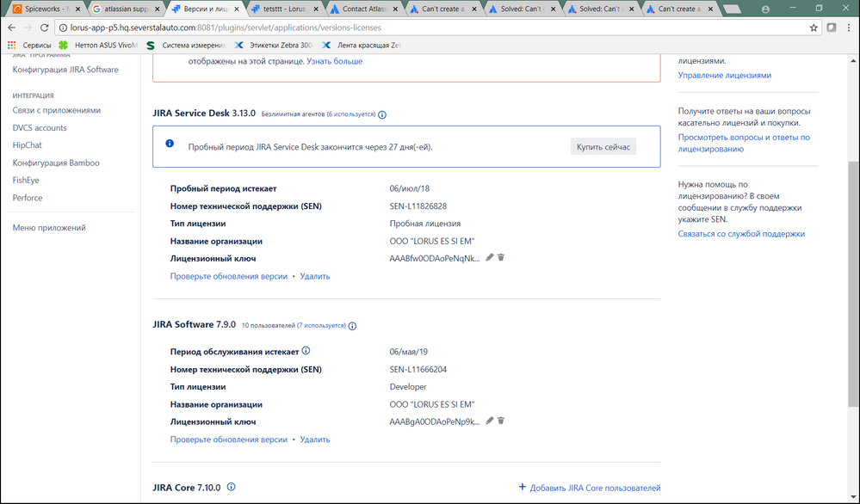Open Этикетки Zebra bookmark
Screen dimensions: 860x504
[x=275, y=46]
